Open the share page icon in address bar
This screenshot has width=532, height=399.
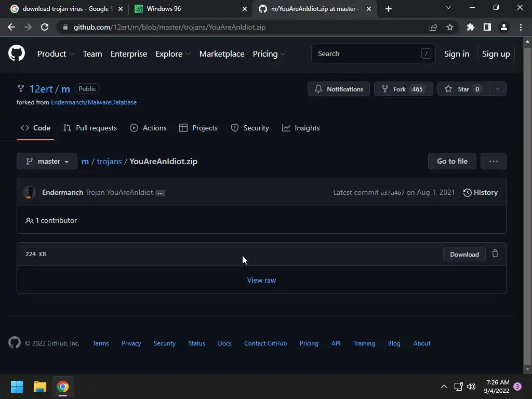433,27
